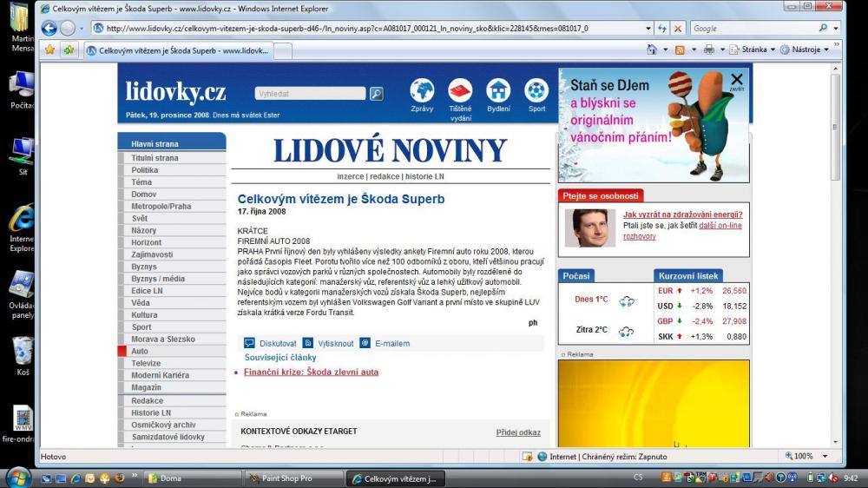
Task: Open the yellow Reklama banner ad
Action: [x=654, y=403]
